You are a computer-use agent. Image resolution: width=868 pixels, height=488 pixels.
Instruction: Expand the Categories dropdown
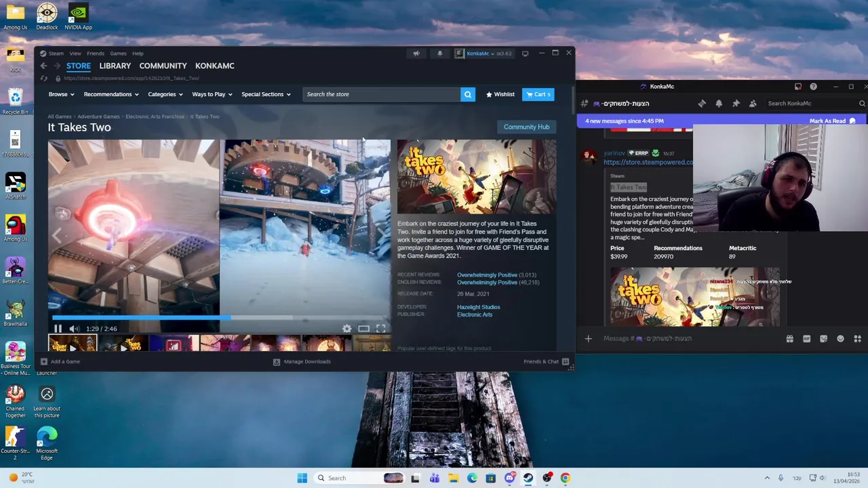point(165,94)
